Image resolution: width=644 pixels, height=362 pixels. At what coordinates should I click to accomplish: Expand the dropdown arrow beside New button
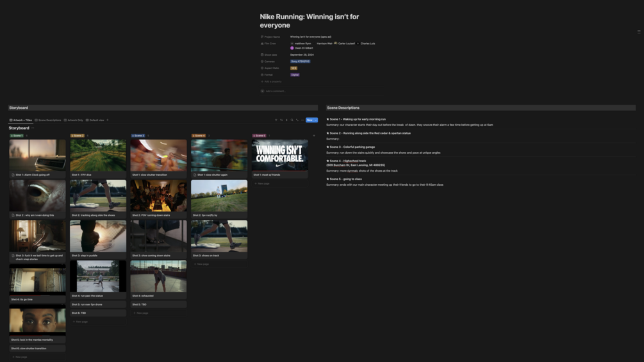pyautogui.click(x=316, y=120)
